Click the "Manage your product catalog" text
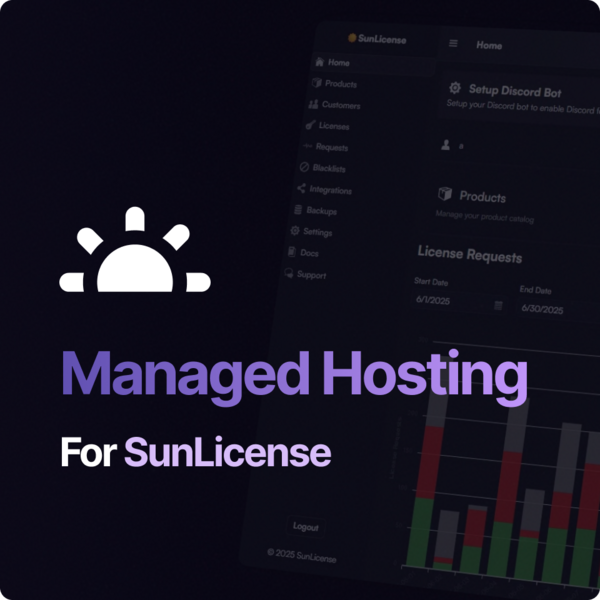Screen dimensions: 600x600 click(x=484, y=217)
